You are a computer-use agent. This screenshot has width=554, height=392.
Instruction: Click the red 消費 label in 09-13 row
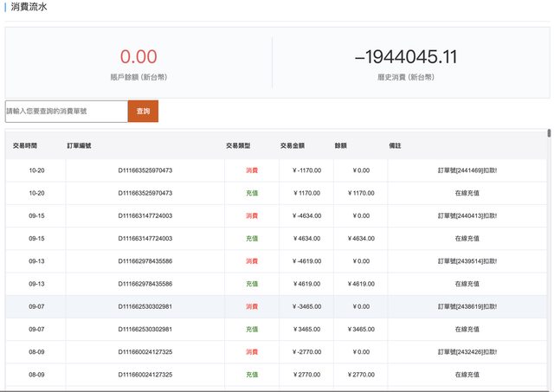(252, 260)
